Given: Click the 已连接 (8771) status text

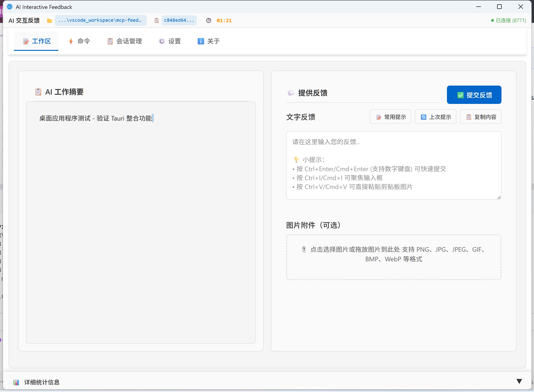Looking at the screenshot, I should point(511,20).
